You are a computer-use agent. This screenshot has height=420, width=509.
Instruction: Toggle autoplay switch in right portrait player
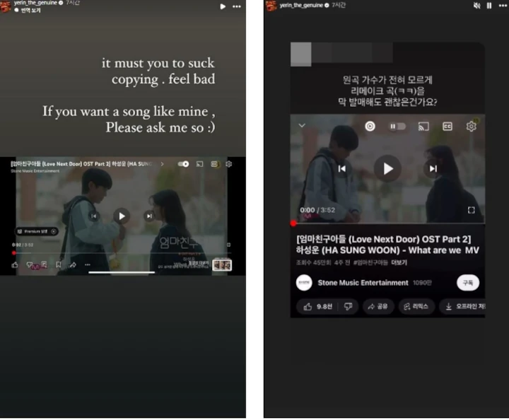point(397,127)
